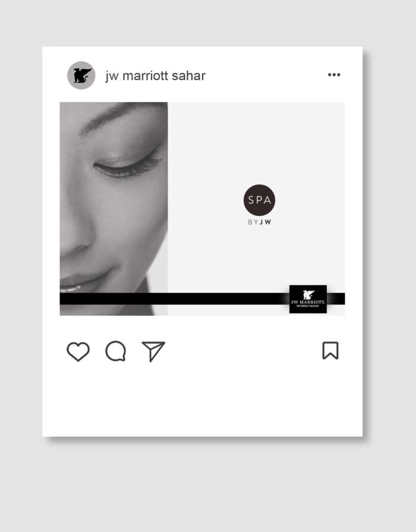Share the post via paper plane icon

point(153,351)
